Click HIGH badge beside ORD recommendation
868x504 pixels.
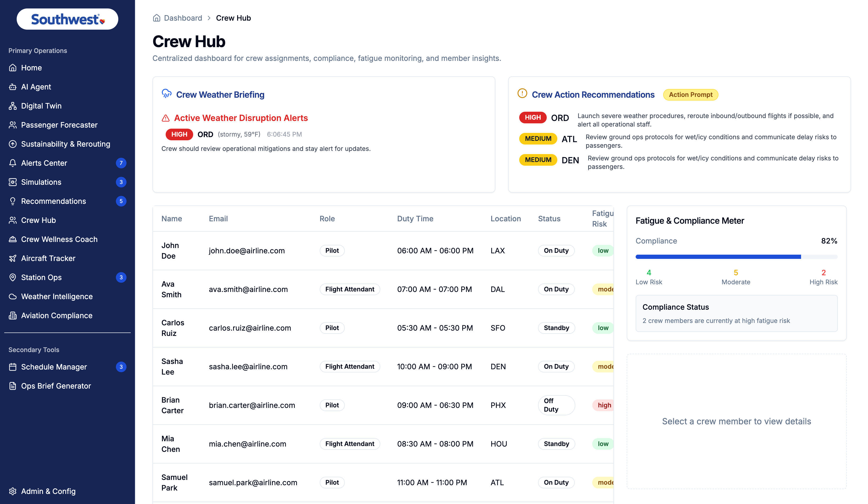[x=532, y=118]
